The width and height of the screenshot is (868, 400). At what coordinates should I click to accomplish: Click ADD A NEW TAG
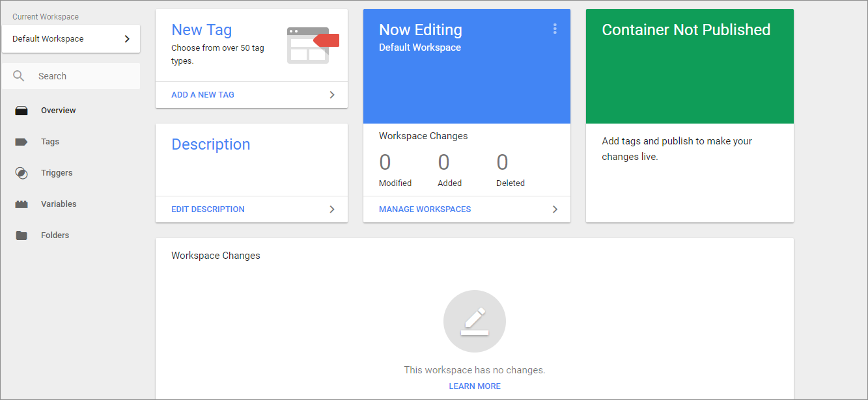click(203, 94)
